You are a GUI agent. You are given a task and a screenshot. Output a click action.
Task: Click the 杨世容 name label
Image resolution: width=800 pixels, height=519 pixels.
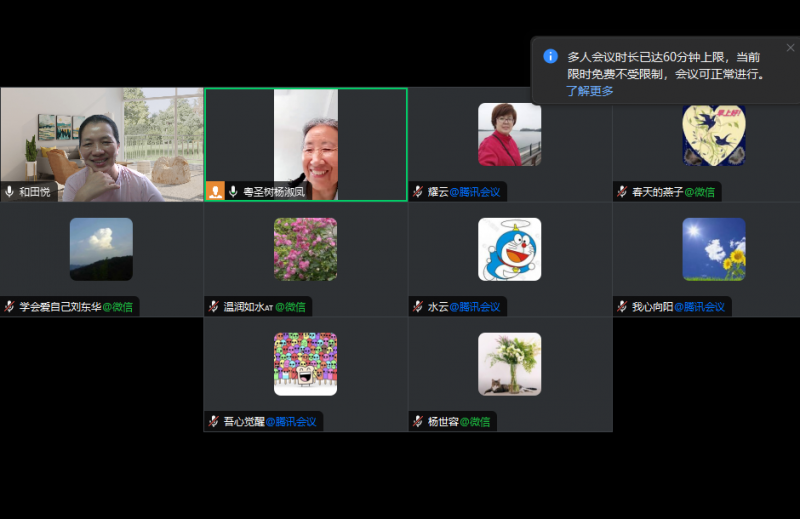pos(443,422)
